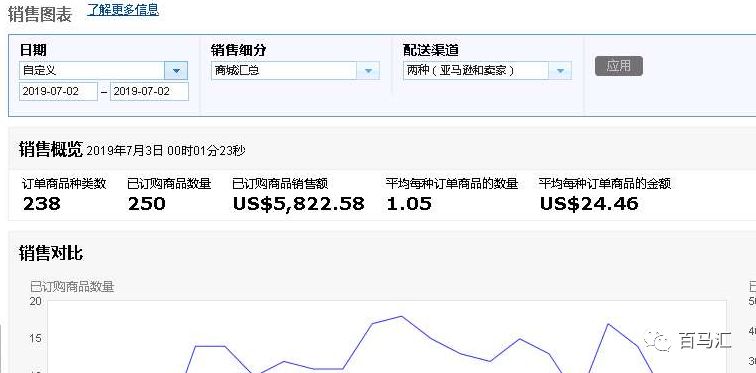Expand the 日期 dropdown arrow
This screenshot has width=756, height=373.
(x=176, y=71)
